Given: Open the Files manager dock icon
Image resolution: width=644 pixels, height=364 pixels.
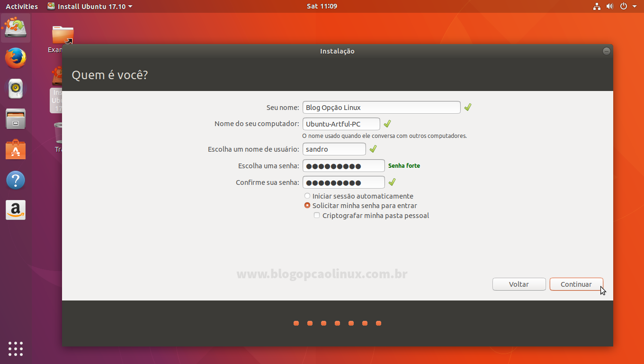Looking at the screenshot, I should 16,119.
